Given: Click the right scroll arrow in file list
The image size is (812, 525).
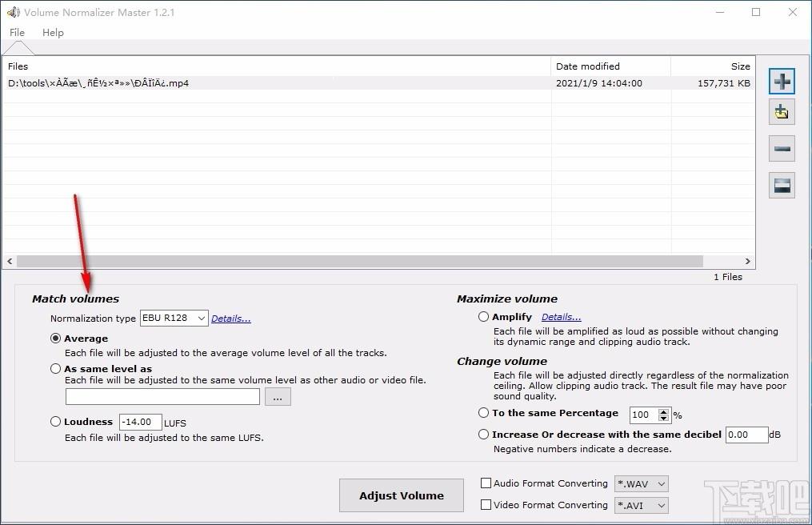Looking at the screenshot, I should point(747,261).
